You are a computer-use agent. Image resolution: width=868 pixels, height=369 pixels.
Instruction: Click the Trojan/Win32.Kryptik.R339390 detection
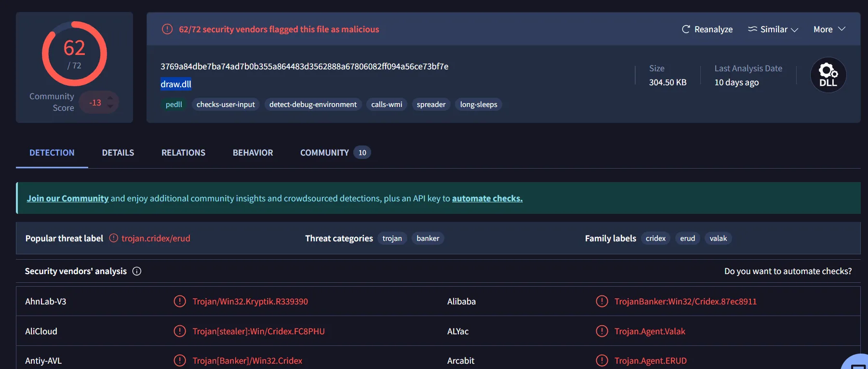250,302
